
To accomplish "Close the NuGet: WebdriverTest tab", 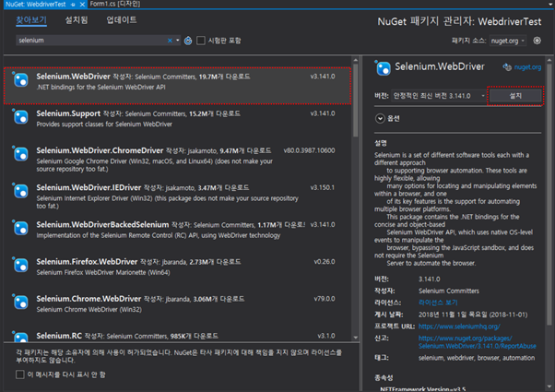I will 82,5.
